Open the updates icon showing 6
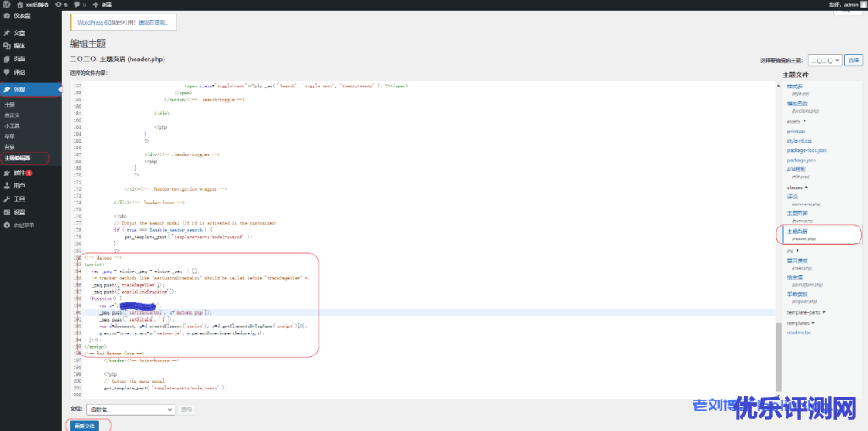868x431 pixels. tap(61, 4)
